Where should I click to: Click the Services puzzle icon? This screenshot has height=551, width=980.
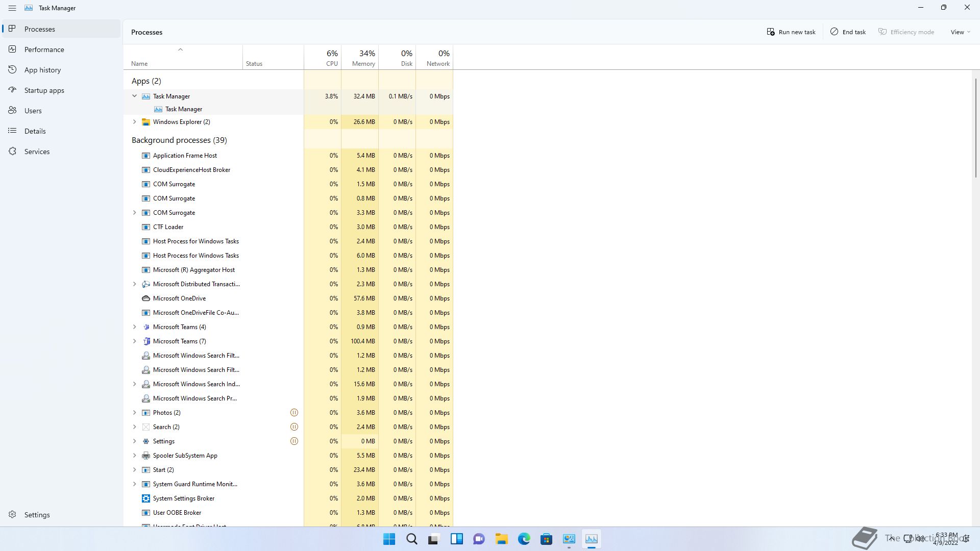[x=12, y=151]
